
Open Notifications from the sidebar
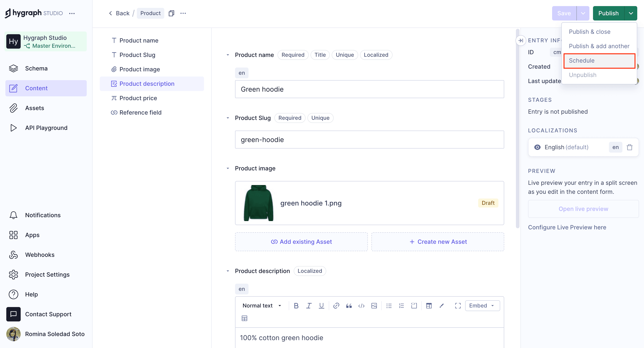(43, 215)
